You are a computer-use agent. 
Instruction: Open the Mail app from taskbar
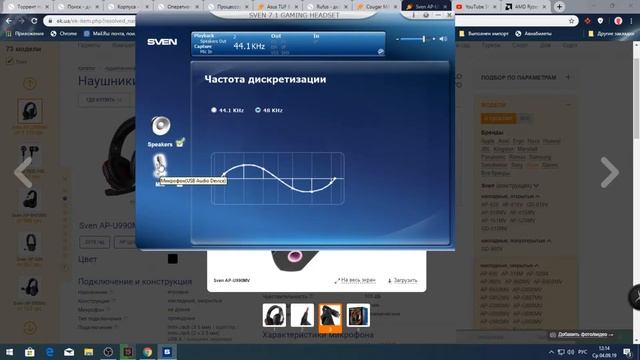point(69,351)
